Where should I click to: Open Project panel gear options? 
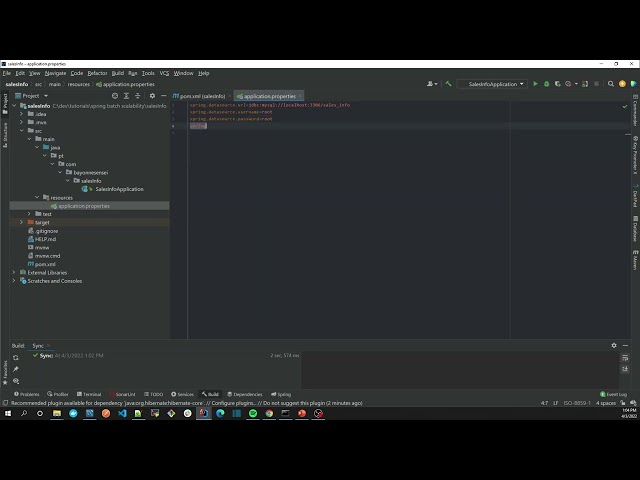(152, 96)
